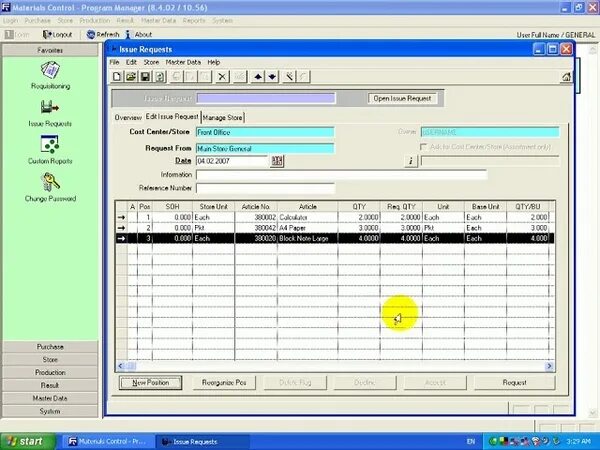Click the Move Down arrow toolbar icon

click(272, 77)
